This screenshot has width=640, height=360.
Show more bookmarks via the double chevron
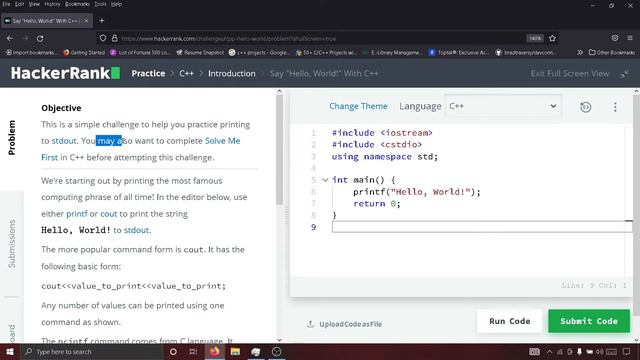click(580, 52)
